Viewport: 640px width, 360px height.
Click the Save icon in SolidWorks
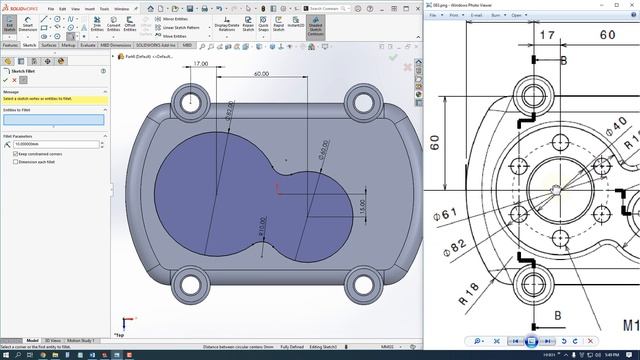[190, 9]
